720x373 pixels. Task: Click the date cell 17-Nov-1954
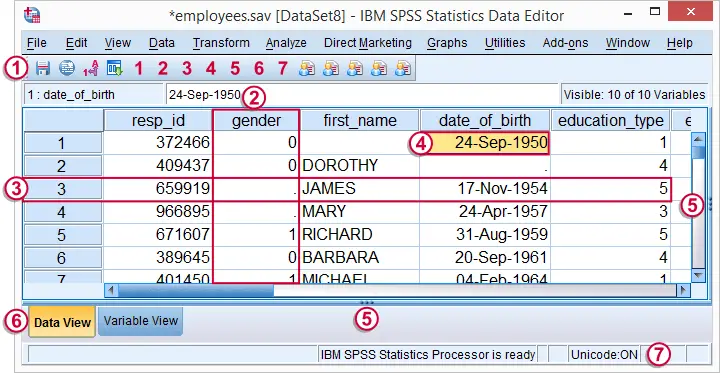click(485, 189)
